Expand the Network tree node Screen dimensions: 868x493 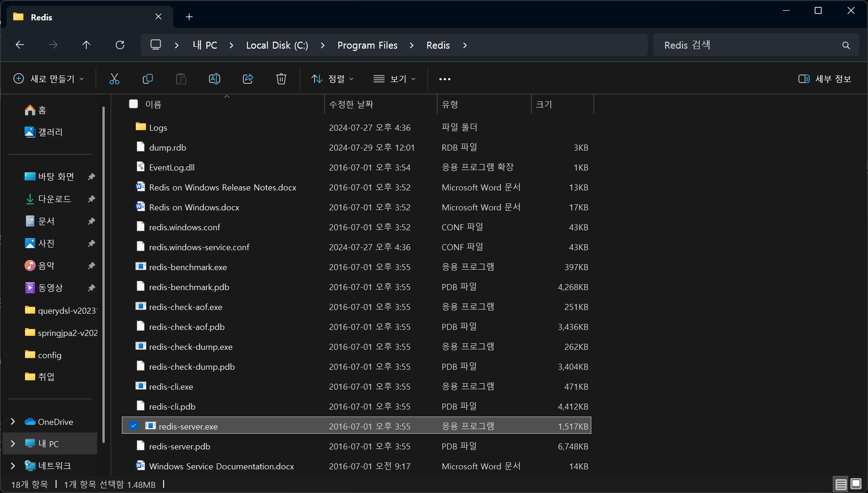(x=13, y=466)
